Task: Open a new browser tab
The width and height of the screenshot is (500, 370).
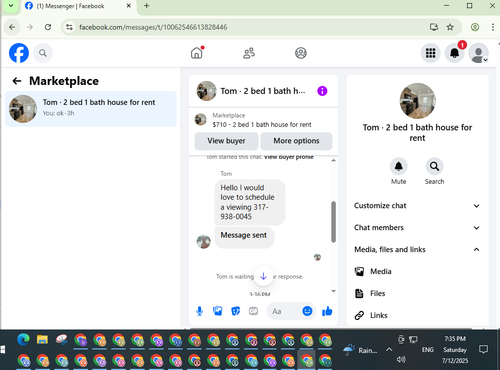Action: point(146,6)
